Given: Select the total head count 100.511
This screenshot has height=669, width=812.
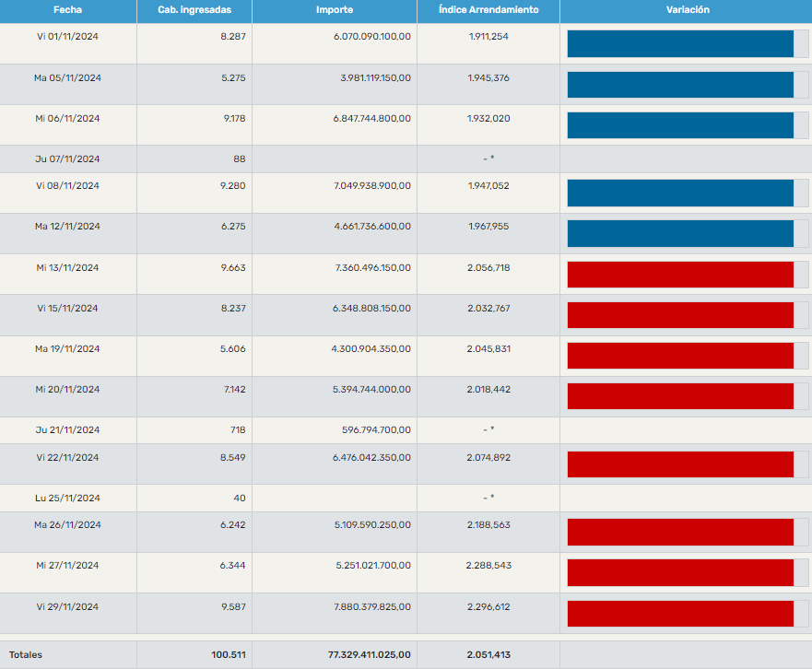Looking at the screenshot, I should pos(228,654).
